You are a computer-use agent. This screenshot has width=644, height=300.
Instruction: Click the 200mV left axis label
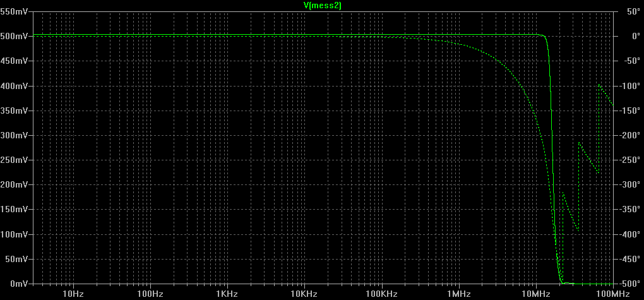point(13,184)
